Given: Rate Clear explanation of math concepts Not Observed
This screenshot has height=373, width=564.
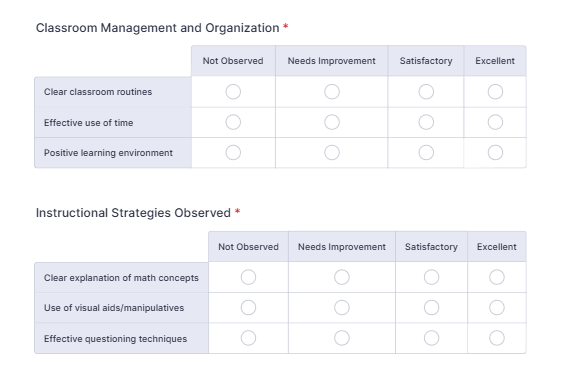Looking at the screenshot, I should 248,277.
